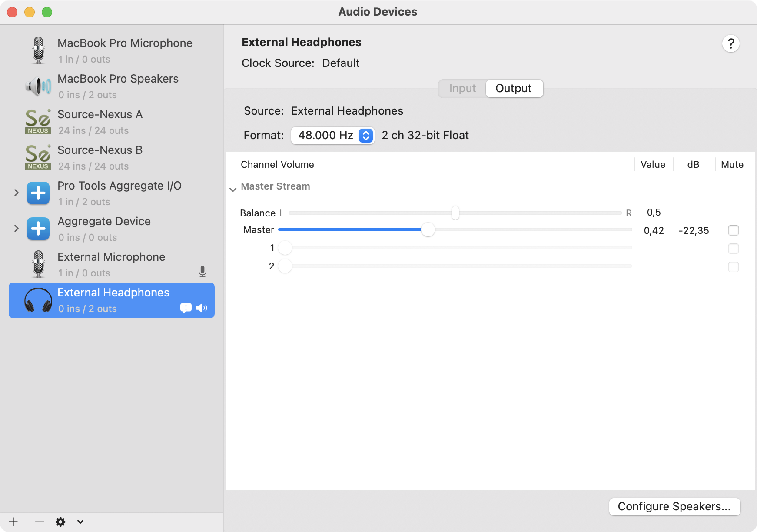Toggle mute checkbox for channel 1
This screenshot has width=757, height=532.
tap(733, 249)
